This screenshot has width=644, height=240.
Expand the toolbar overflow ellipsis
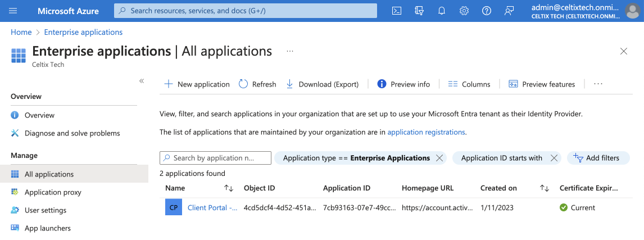598,84
